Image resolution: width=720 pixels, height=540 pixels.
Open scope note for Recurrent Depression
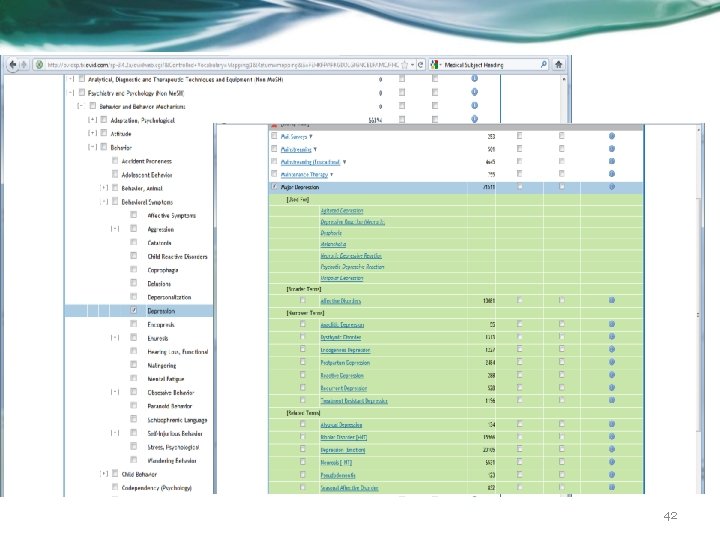tap(612, 388)
